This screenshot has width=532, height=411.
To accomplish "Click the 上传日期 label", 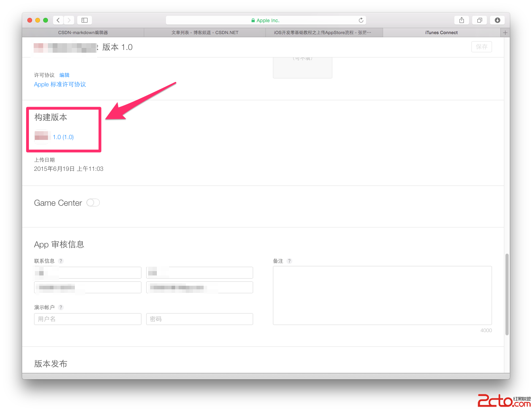I will click(44, 160).
